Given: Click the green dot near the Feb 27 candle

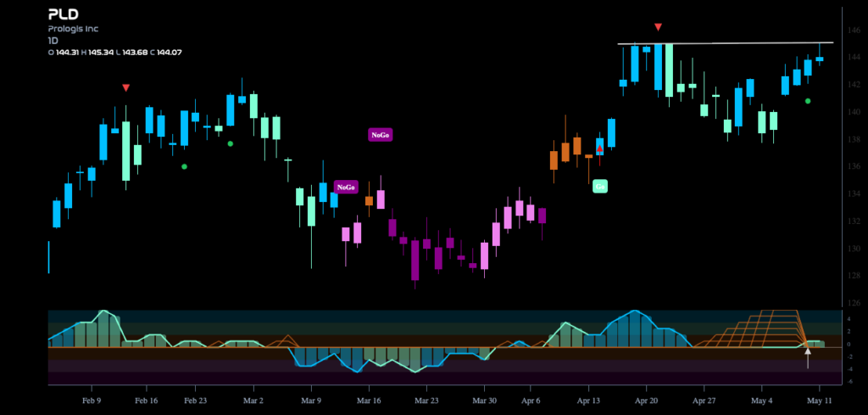Looking at the screenshot, I should pyautogui.click(x=231, y=143).
